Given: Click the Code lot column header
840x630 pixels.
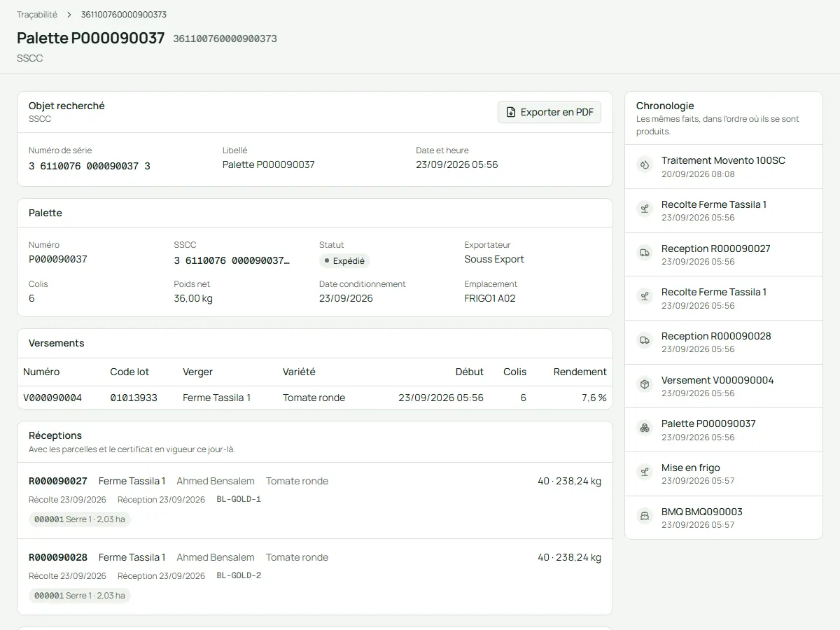Looking at the screenshot, I should (129, 372).
